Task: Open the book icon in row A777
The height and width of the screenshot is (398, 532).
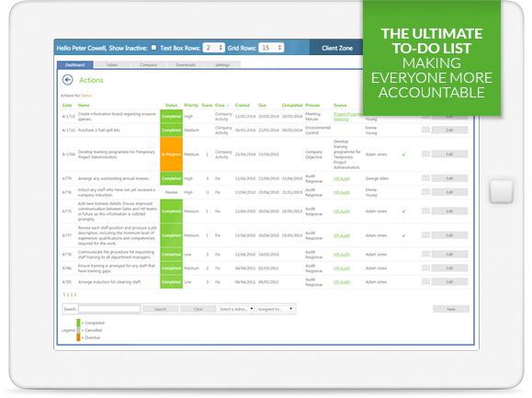Action: [x=425, y=235]
